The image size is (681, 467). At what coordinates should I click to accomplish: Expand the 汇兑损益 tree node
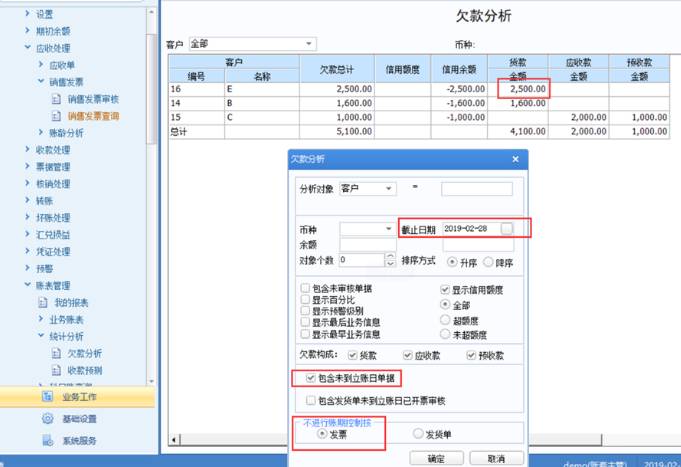tap(27, 234)
